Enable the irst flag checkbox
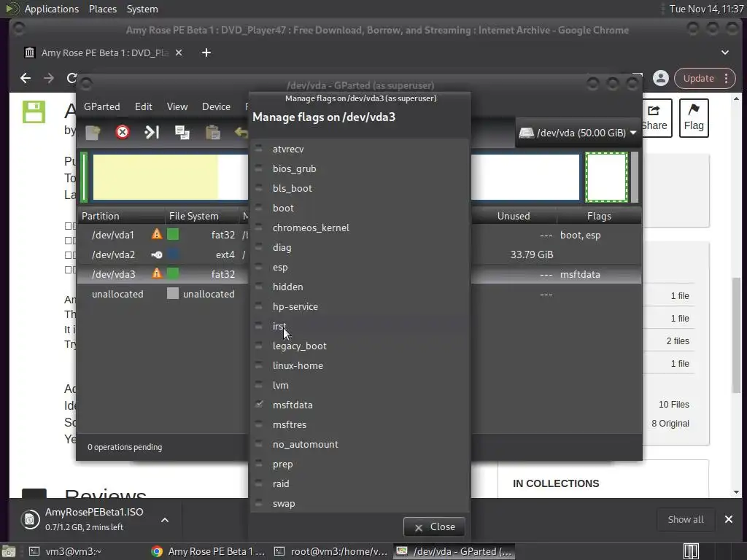This screenshot has height=560, width=747. tap(259, 326)
